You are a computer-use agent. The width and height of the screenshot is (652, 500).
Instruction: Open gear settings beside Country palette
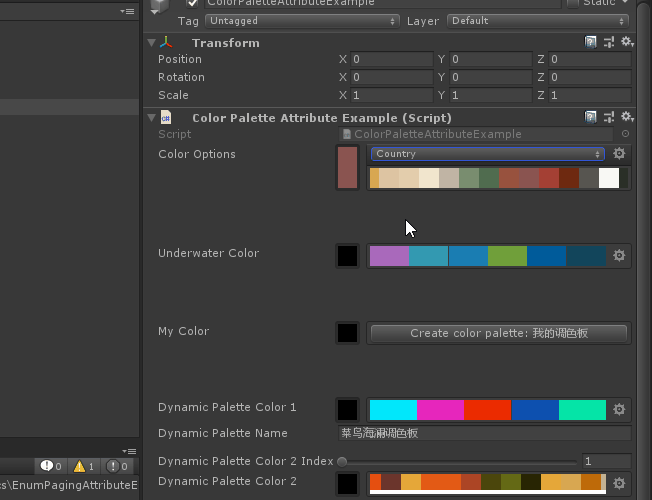pyautogui.click(x=619, y=154)
